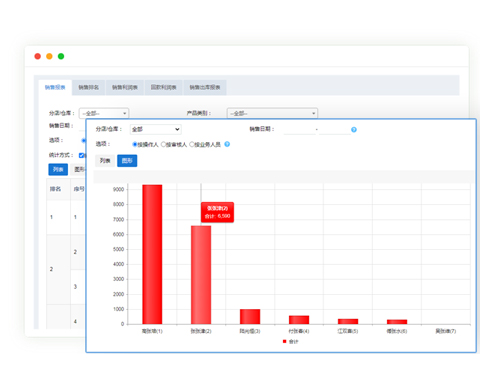Switch to the 销售排名 tab
The image size is (480, 372).
point(88,87)
